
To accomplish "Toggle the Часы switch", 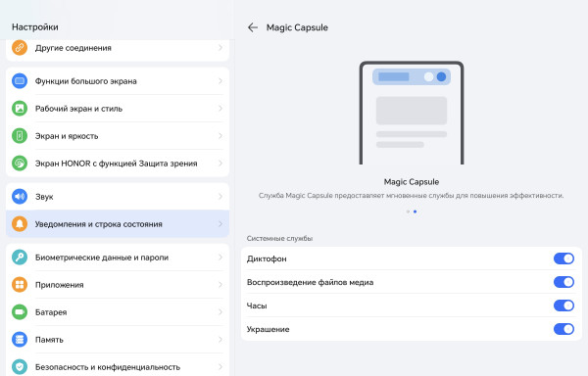I will point(563,305).
